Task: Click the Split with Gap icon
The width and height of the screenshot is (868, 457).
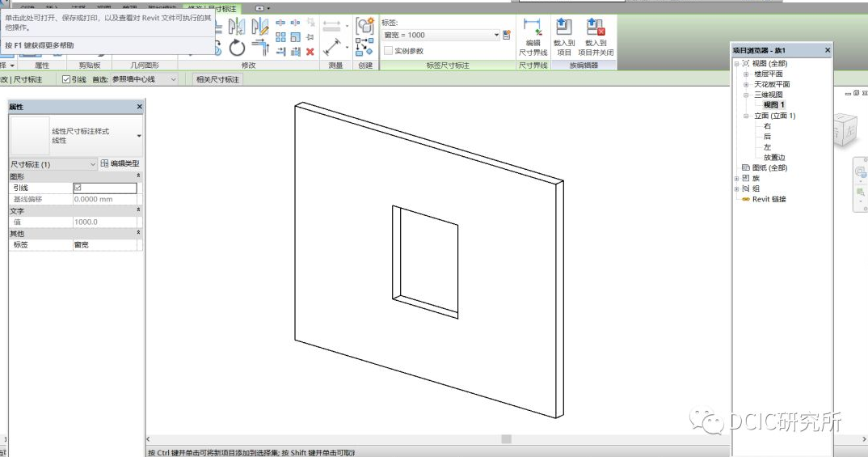Action: (295, 22)
